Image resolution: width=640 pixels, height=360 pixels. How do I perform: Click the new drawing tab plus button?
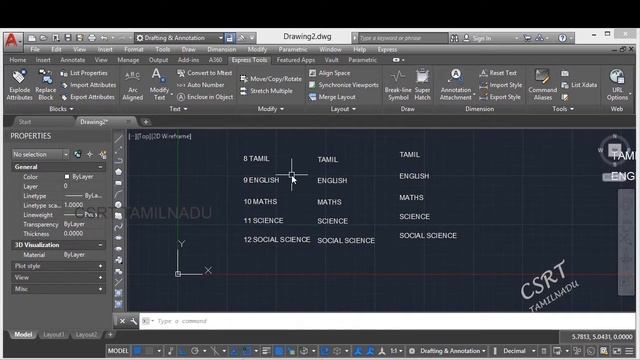pyautogui.click(x=146, y=122)
